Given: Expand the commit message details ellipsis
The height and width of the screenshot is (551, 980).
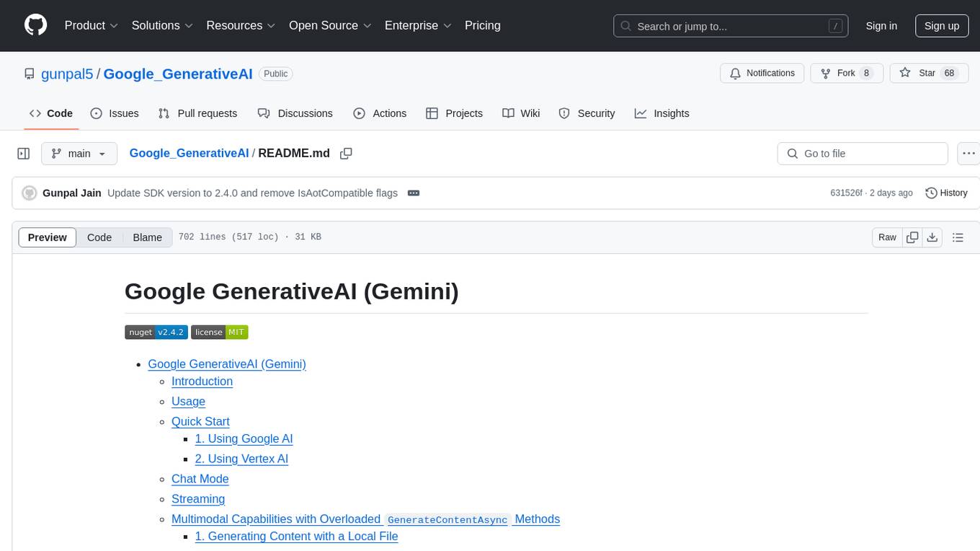Looking at the screenshot, I should click(x=414, y=193).
